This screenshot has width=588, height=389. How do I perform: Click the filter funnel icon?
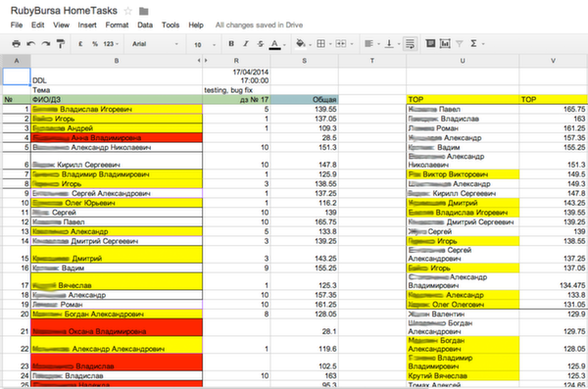(x=459, y=44)
